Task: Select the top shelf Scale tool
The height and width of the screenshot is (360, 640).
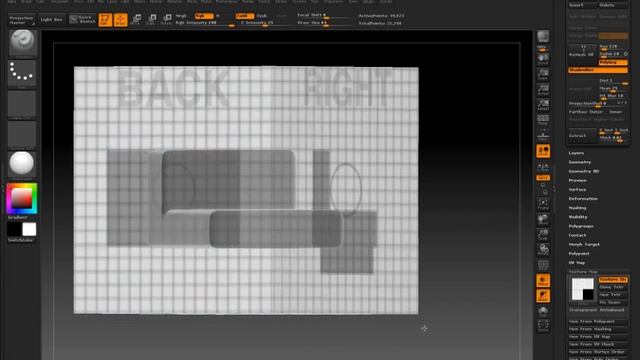Action: [x=151, y=20]
